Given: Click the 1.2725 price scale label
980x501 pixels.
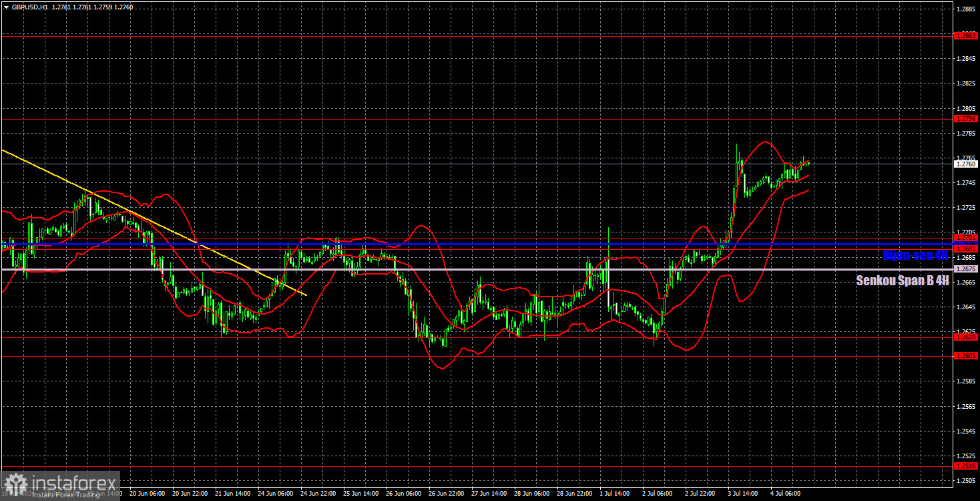Looking at the screenshot, I should pyautogui.click(x=966, y=208).
